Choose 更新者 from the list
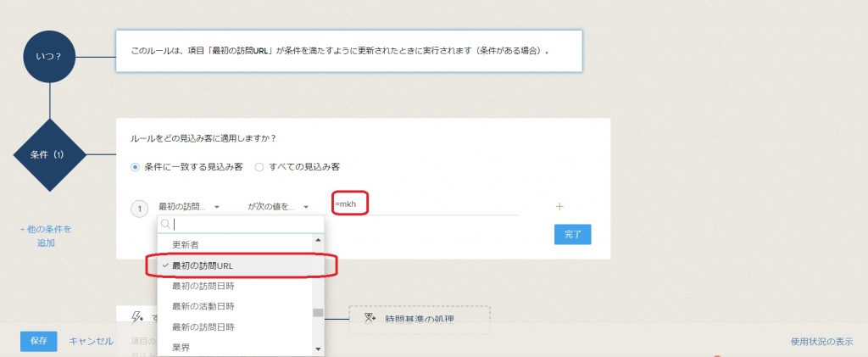This screenshot has height=357, width=868. [236, 244]
